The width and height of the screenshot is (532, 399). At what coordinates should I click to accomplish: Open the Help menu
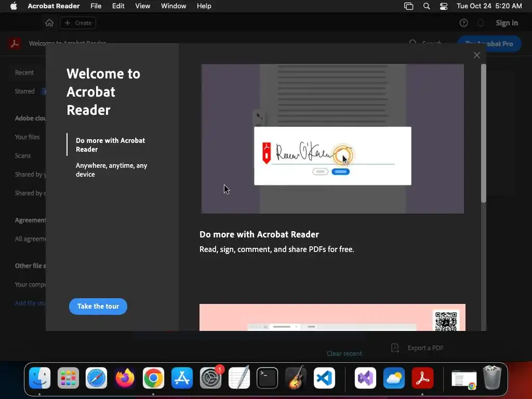(x=204, y=6)
